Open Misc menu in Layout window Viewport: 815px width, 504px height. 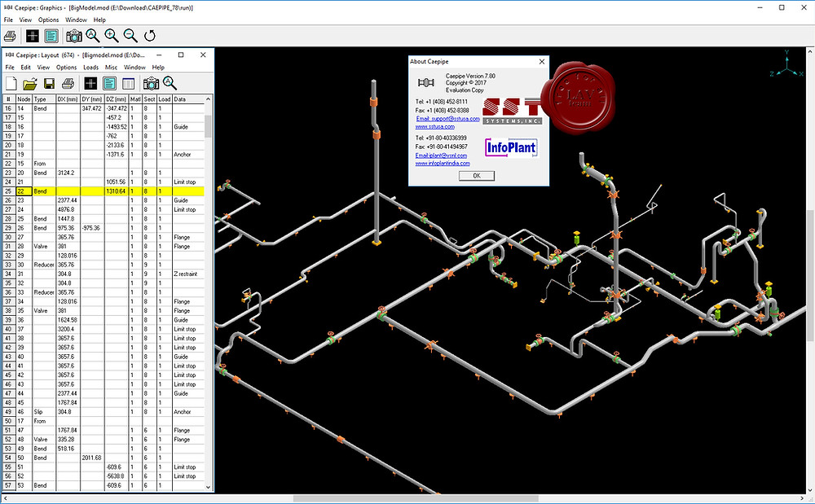(111, 68)
